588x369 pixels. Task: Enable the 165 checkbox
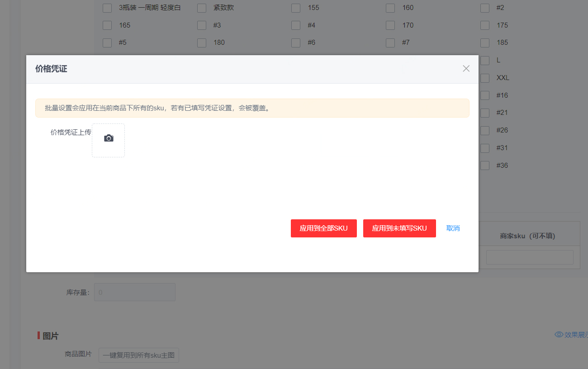(x=107, y=25)
